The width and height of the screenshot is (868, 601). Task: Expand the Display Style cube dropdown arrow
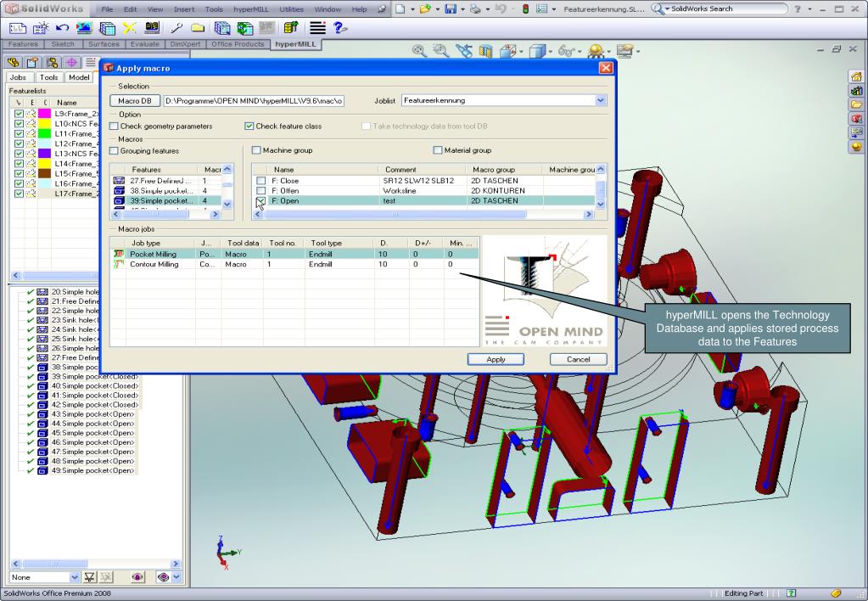tap(550, 52)
